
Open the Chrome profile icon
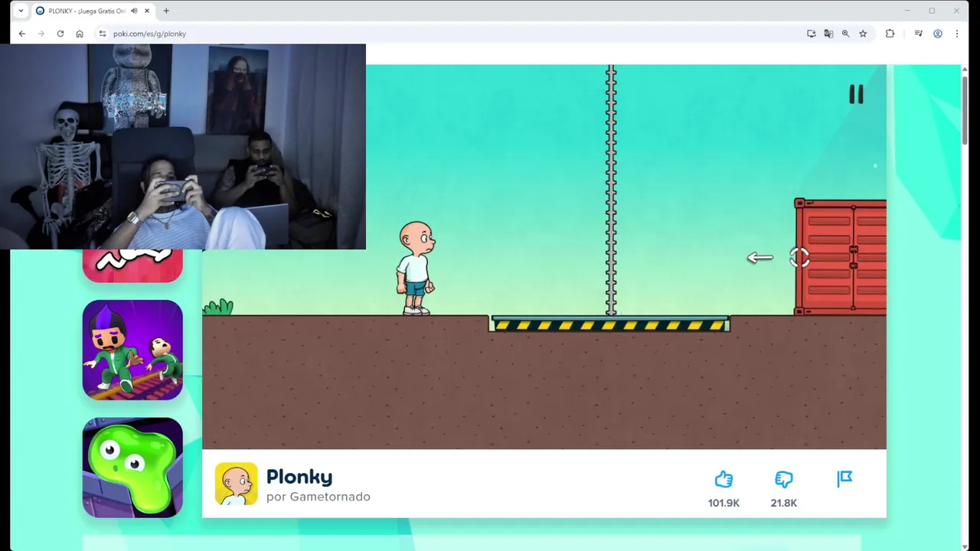937,34
